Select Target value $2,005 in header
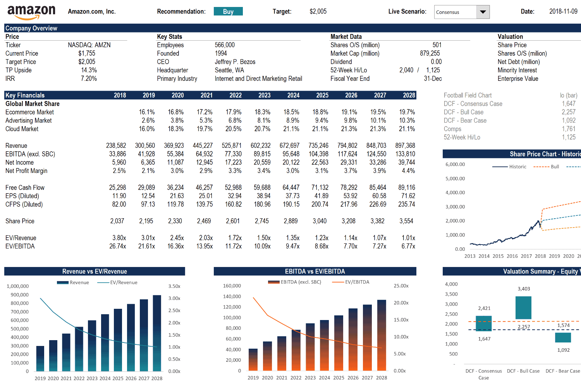 (318, 12)
